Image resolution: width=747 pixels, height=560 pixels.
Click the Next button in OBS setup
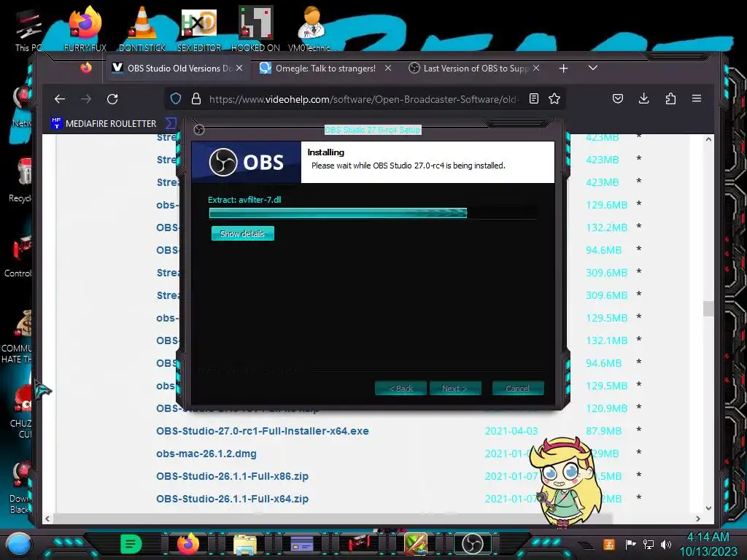coord(455,388)
